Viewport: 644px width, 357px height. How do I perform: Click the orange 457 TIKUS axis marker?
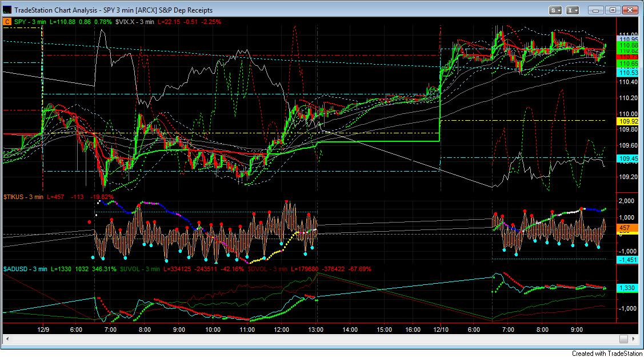(626, 228)
